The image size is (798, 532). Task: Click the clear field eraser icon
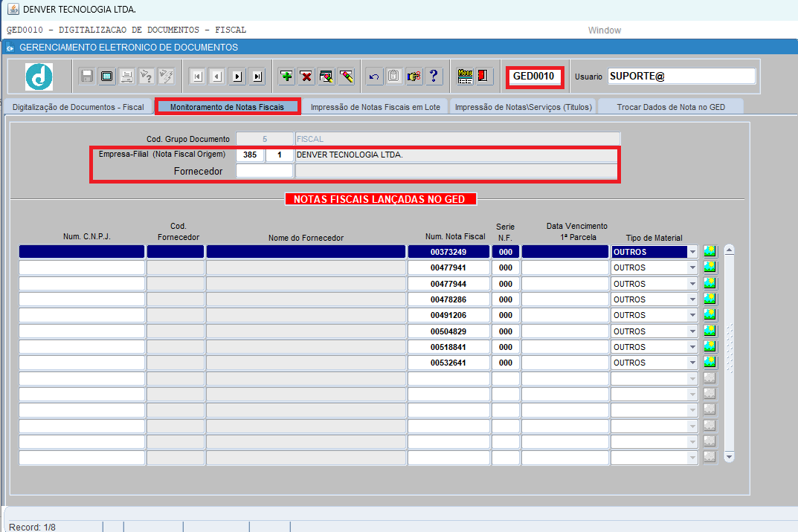tap(346, 77)
